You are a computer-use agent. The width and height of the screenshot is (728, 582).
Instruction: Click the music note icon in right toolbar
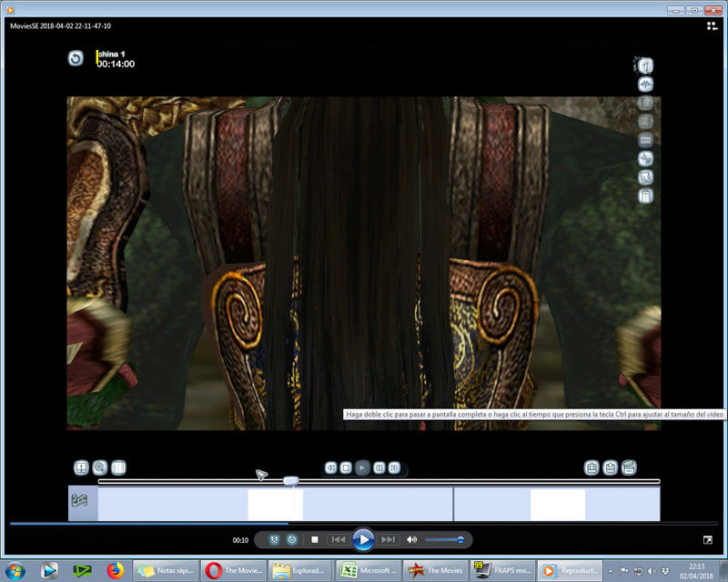[x=645, y=65]
